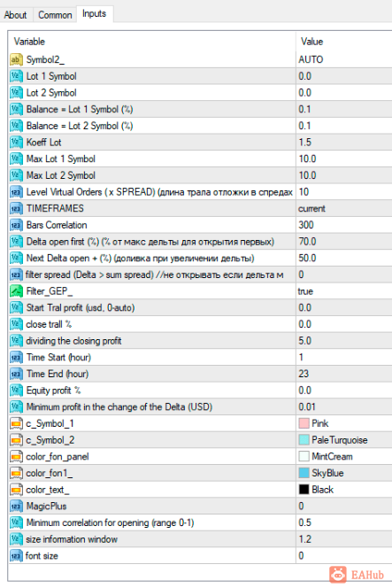Click the icon beside Koeff Lot
This screenshot has width=392, height=588.
point(16,142)
